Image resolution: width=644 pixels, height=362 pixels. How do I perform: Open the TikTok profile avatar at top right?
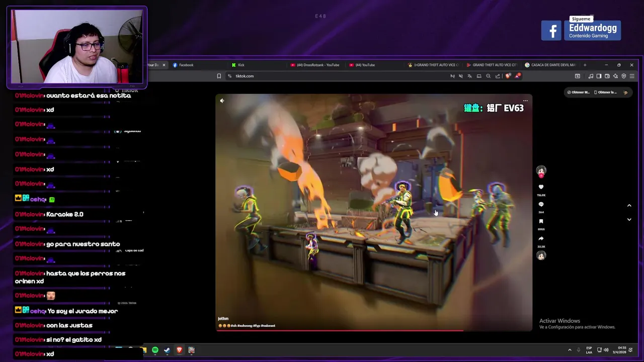[625, 93]
